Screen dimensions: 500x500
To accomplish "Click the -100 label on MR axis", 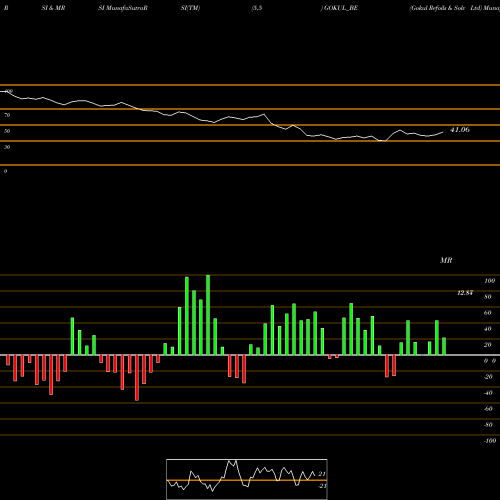I will 489,441.
